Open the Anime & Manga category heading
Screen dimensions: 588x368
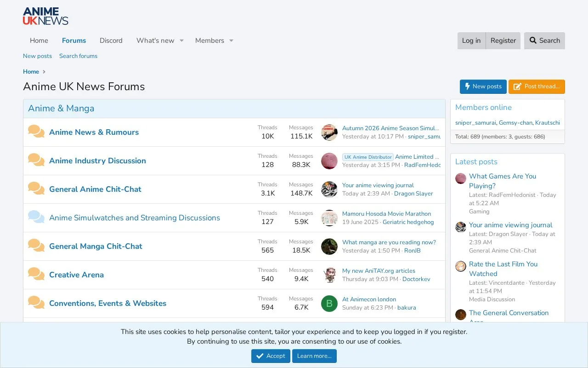click(x=61, y=109)
